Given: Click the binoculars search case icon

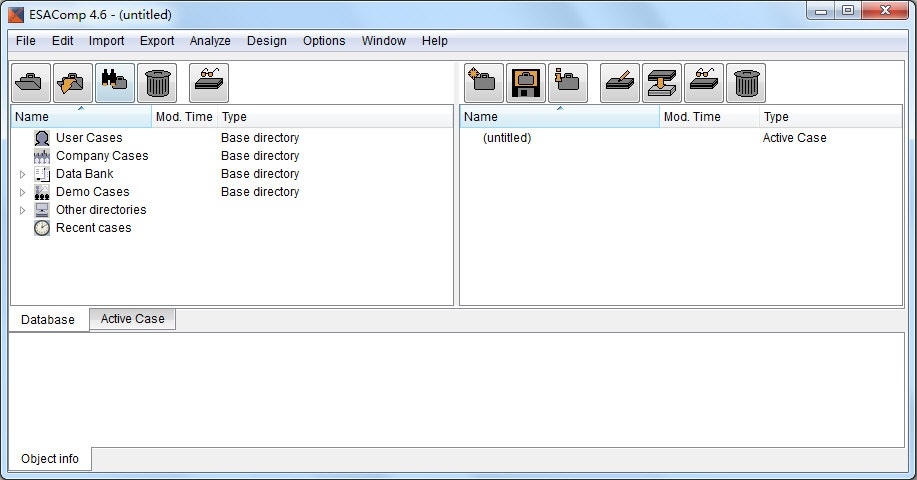Looking at the screenshot, I should tap(115, 83).
